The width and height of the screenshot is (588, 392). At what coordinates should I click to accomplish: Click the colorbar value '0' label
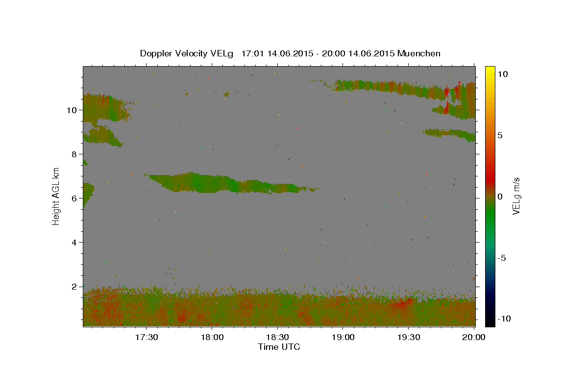pyautogui.click(x=500, y=196)
